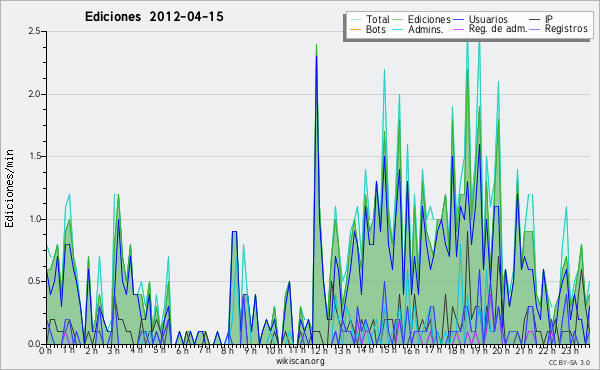Viewport: 600px width, 370px height.
Task: Click the "10 h" x-axis label
Action: 274,351
